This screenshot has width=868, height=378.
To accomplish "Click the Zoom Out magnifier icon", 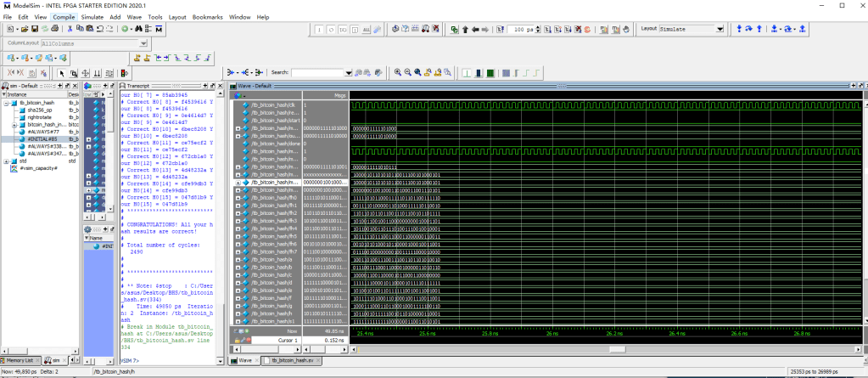I will (407, 73).
